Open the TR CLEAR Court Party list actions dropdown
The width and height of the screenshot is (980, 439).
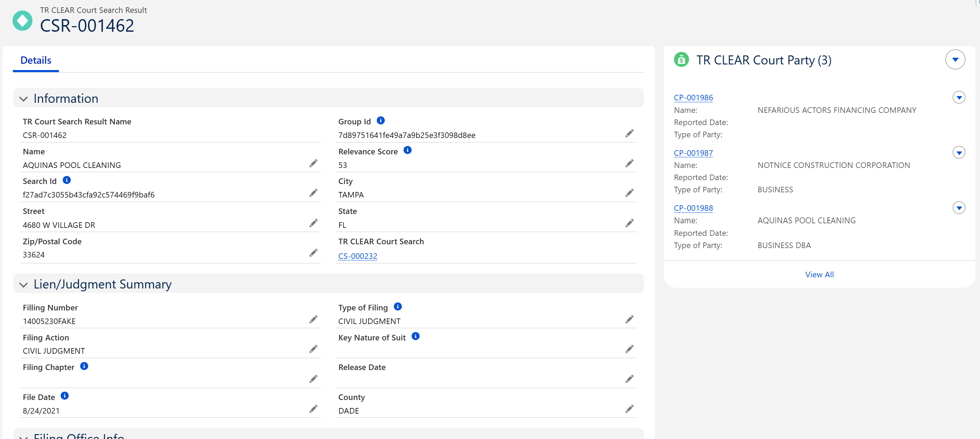coord(955,60)
